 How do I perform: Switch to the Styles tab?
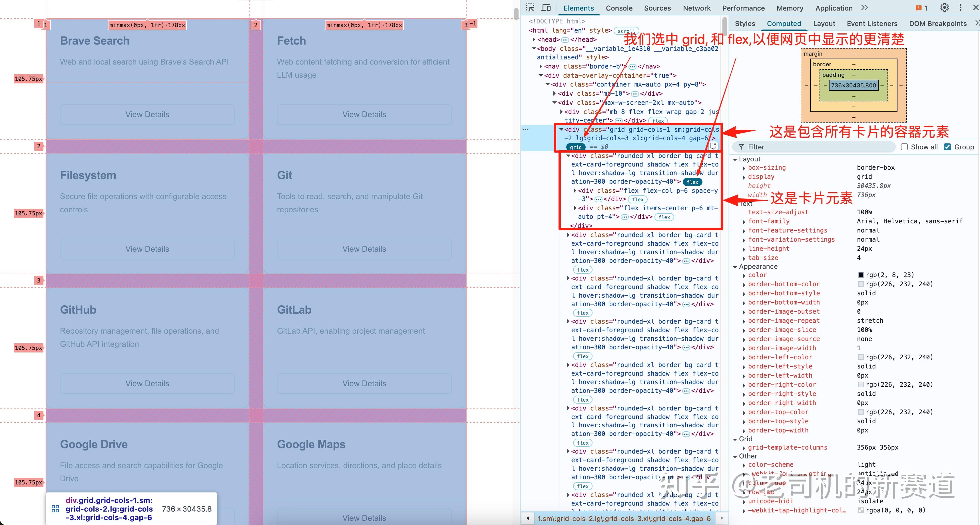(744, 24)
